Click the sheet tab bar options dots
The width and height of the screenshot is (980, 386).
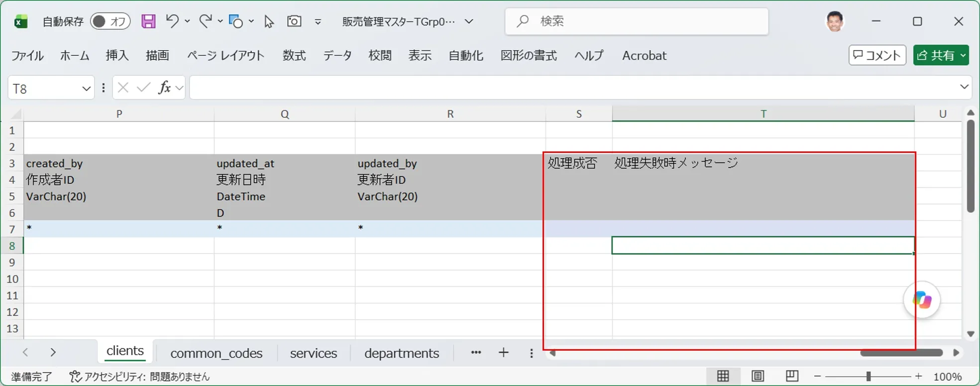click(532, 353)
